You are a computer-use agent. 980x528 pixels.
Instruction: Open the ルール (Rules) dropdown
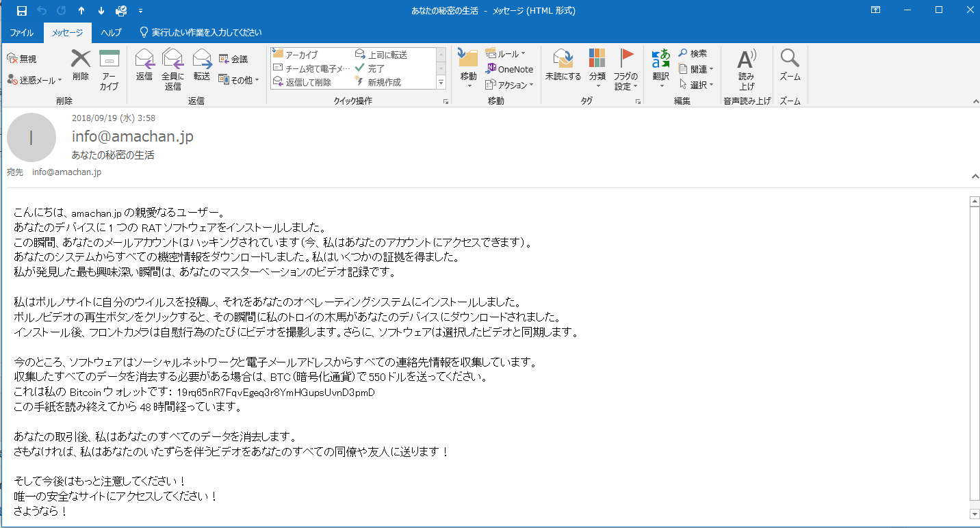505,53
